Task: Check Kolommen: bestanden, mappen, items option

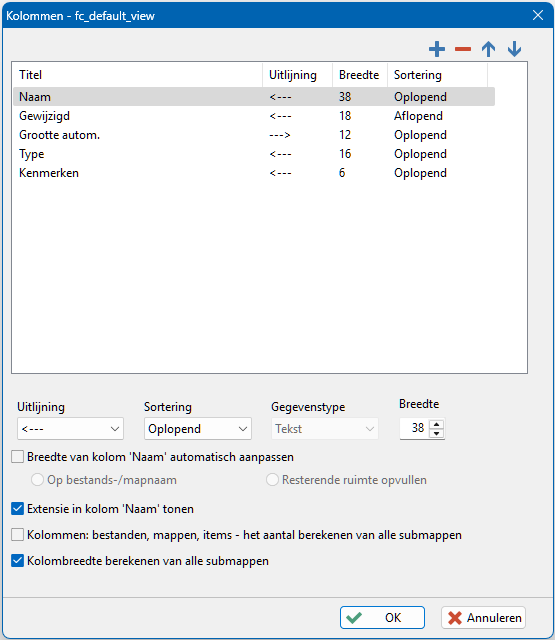Action: click(x=18, y=535)
